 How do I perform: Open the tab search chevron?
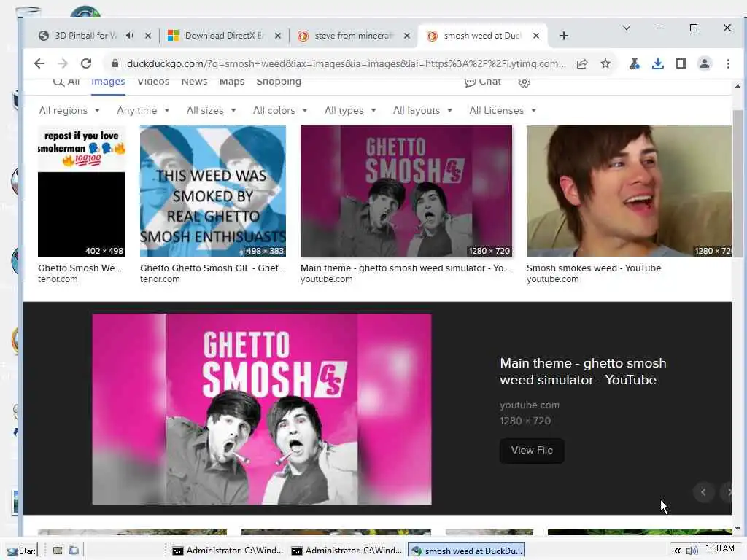point(627,28)
